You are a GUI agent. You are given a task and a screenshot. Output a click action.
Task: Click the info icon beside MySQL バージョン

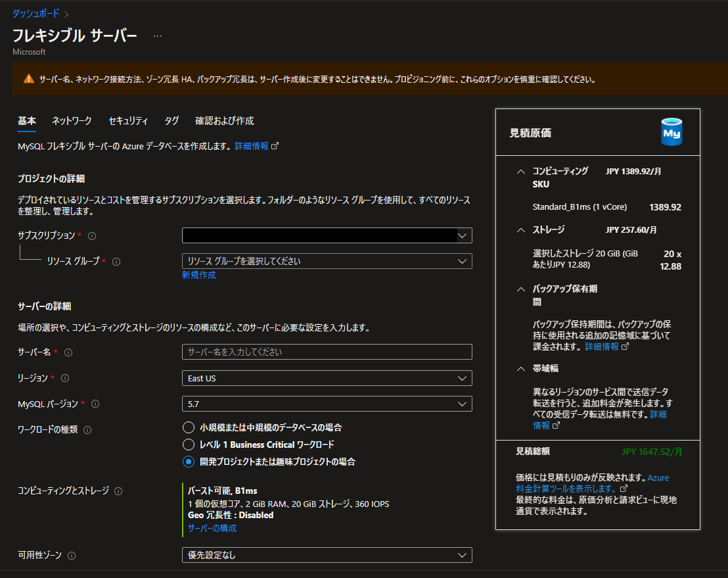[x=95, y=404]
